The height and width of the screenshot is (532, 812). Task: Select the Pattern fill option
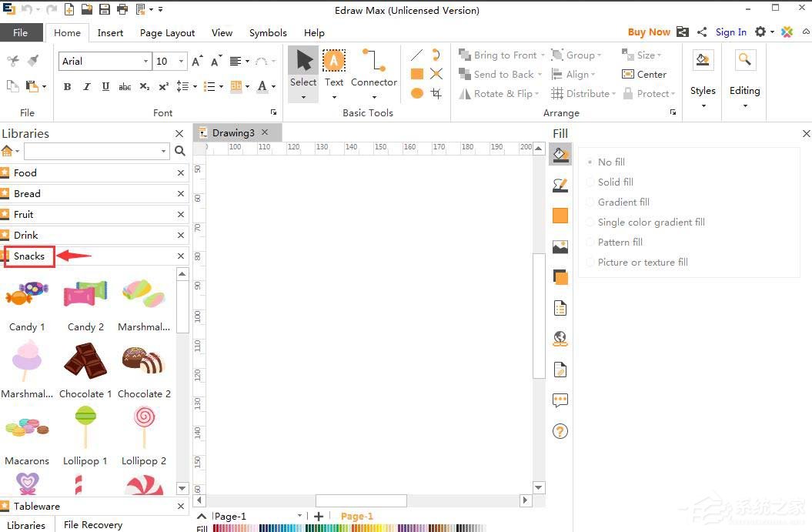pos(620,243)
